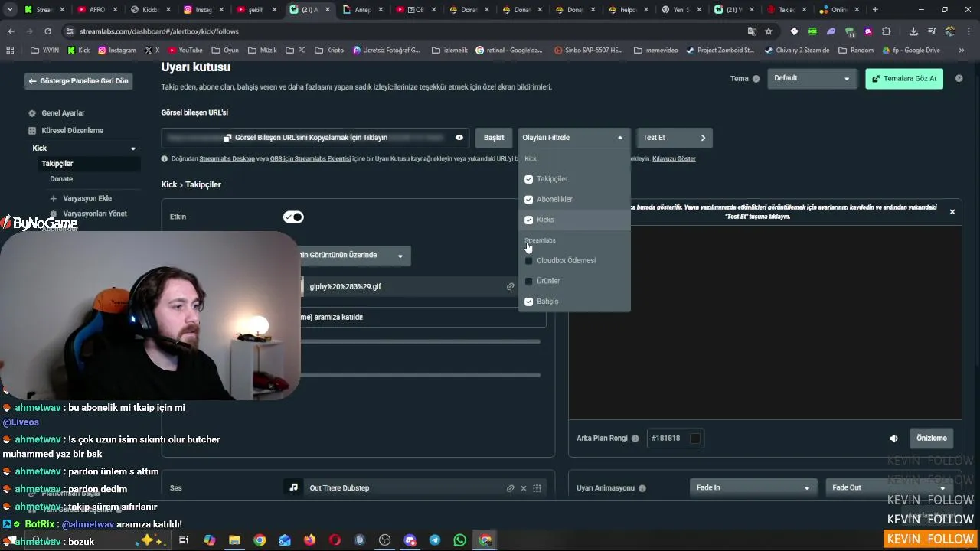Click the lower slider above Ses row
Image resolution: width=980 pixels, height=551 pixels.
420,375
